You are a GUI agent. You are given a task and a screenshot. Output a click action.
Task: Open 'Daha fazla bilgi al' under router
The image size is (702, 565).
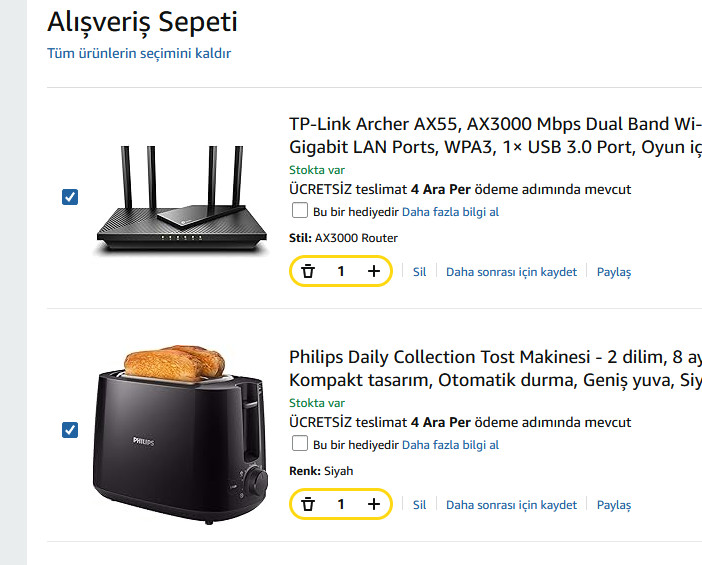point(450,212)
